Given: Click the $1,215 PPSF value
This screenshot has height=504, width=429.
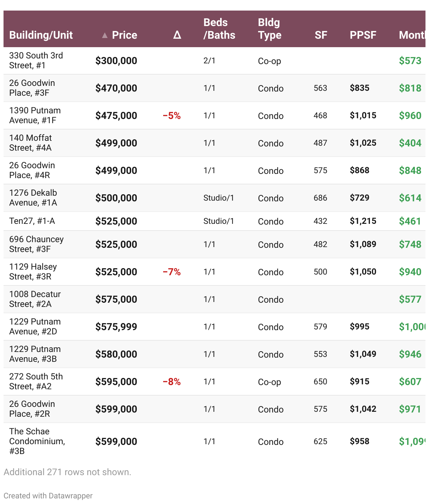Looking at the screenshot, I should tap(363, 221).
